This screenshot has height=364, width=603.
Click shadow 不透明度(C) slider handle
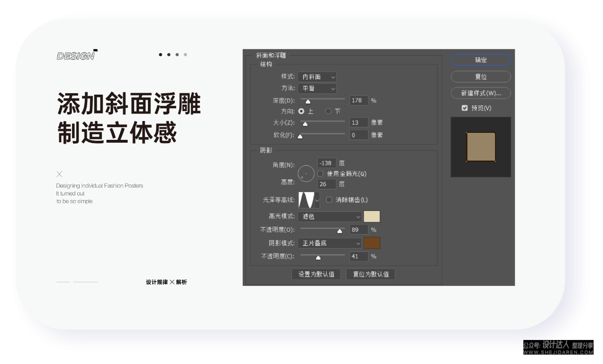pos(318,258)
